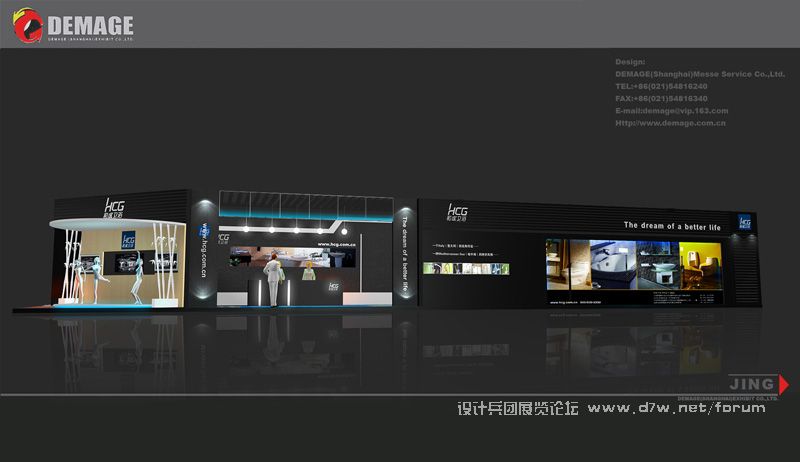800x462 pixels.
Task: Click the HCG logo on left booth fascia
Action: [x=114, y=208]
